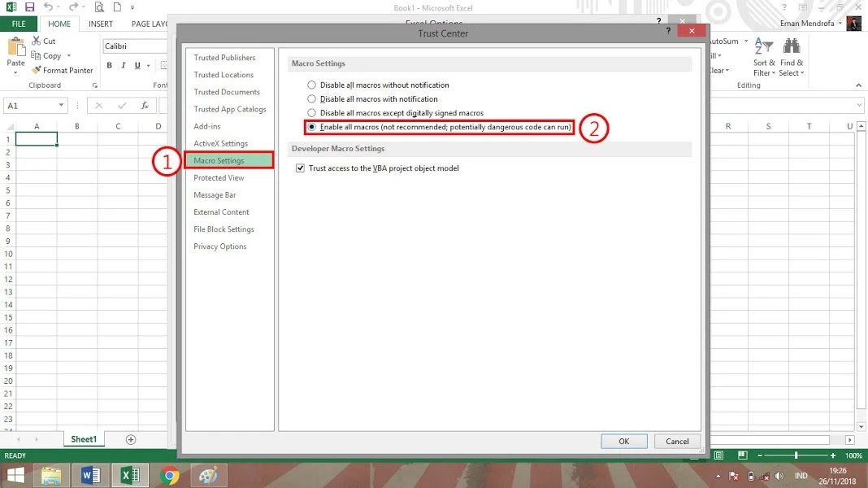
Task: Click Page Layout view icon in status bar
Action: [742, 455]
